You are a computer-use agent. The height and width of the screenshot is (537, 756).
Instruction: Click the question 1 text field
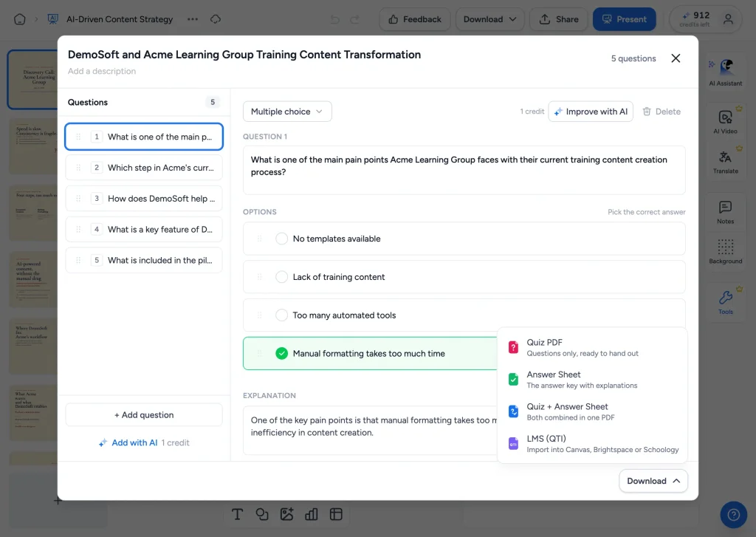464,171
